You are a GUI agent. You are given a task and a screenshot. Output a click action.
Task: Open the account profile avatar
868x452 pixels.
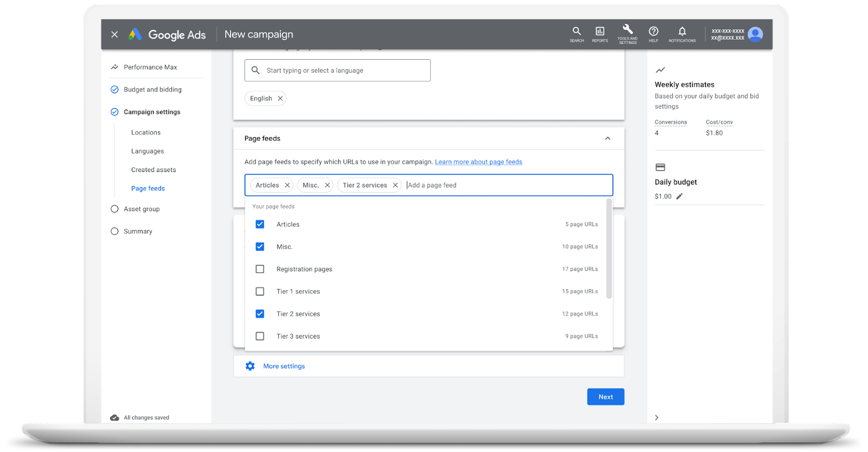pos(755,34)
